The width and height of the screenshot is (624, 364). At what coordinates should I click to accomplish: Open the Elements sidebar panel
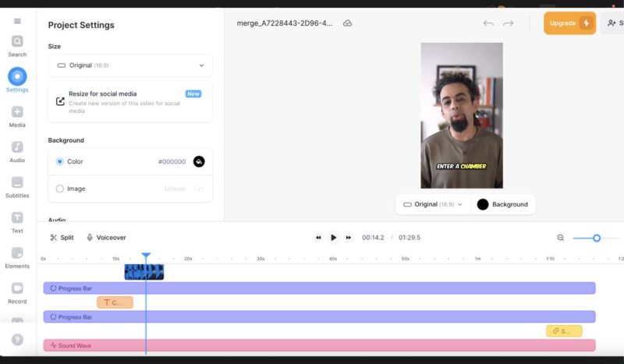[17, 258]
